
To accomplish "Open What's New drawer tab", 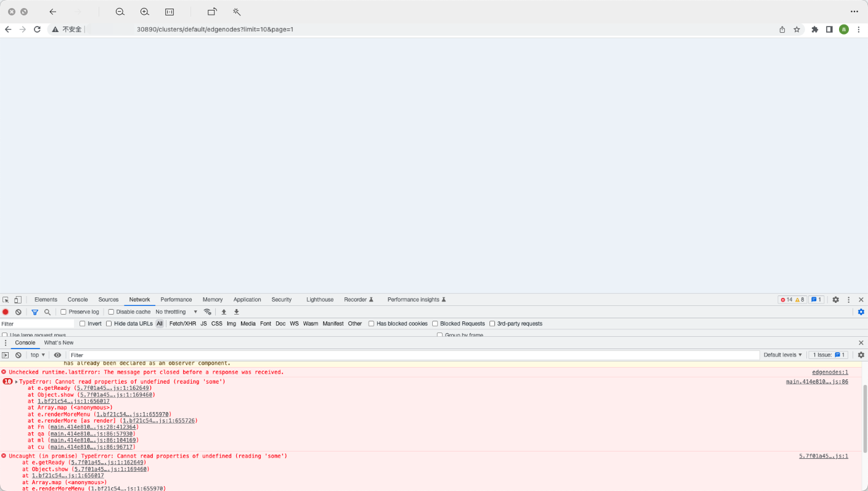I will 59,343.
